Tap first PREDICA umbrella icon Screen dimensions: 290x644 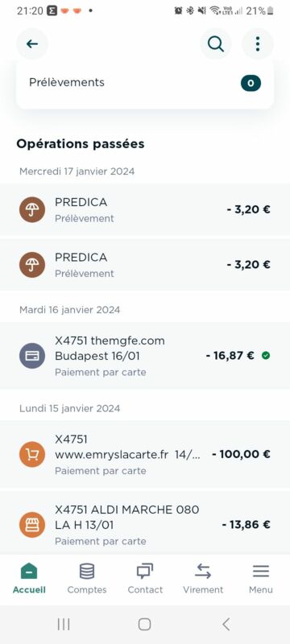pos(32,210)
